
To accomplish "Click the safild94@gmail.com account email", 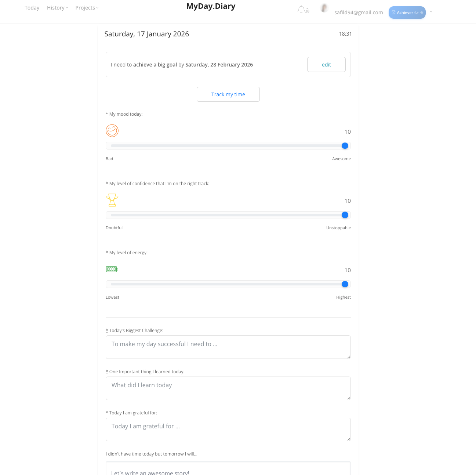I will click(x=359, y=12).
